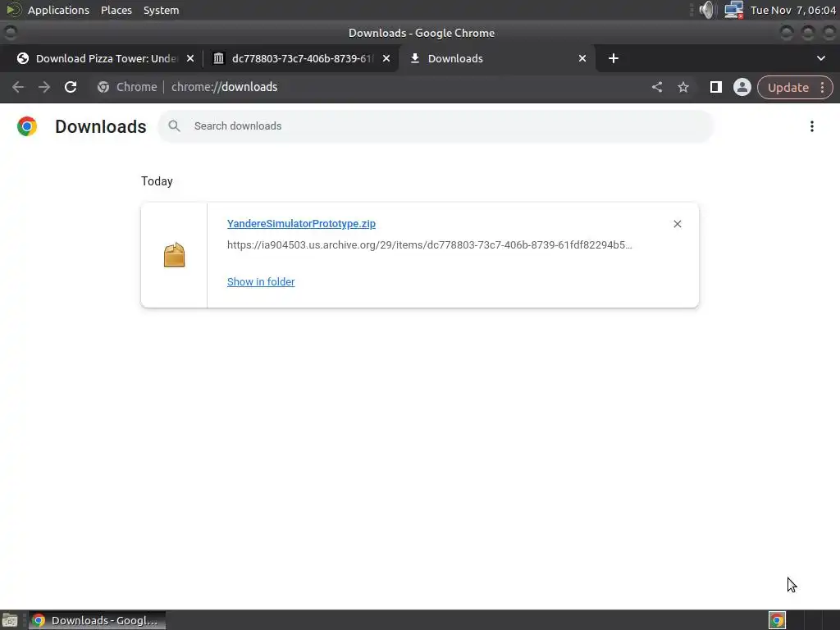
Task: Click Show in folder link
Action: 261,282
